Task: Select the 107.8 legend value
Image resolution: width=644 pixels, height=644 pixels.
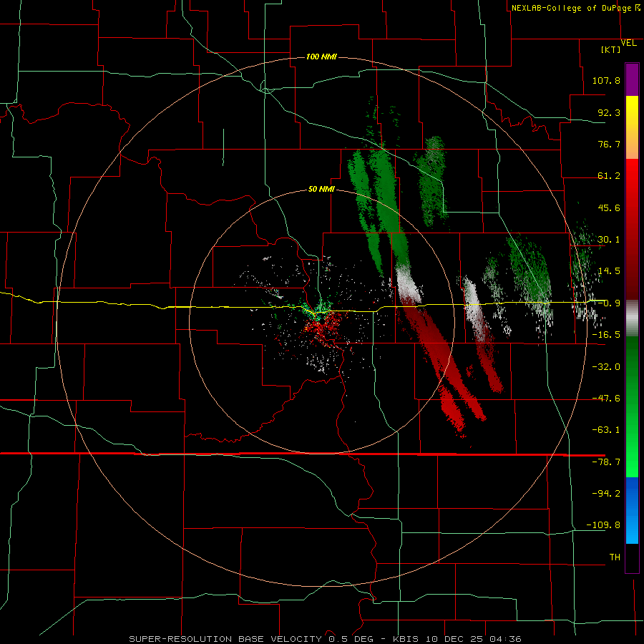Action: pos(606,80)
